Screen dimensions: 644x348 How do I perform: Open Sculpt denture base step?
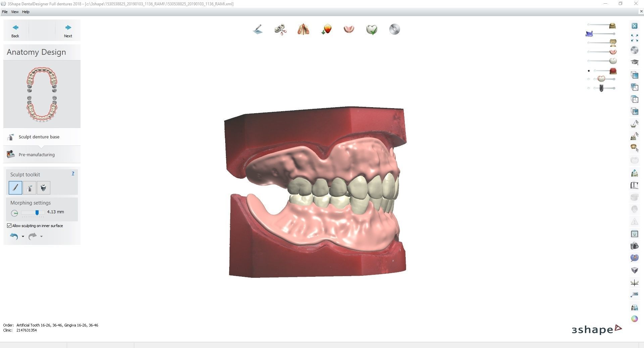point(42,137)
